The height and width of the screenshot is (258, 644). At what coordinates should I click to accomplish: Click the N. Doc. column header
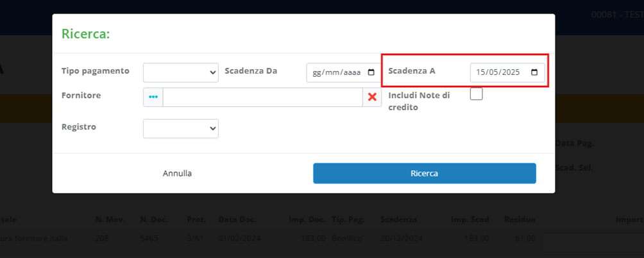pos(154,220)
